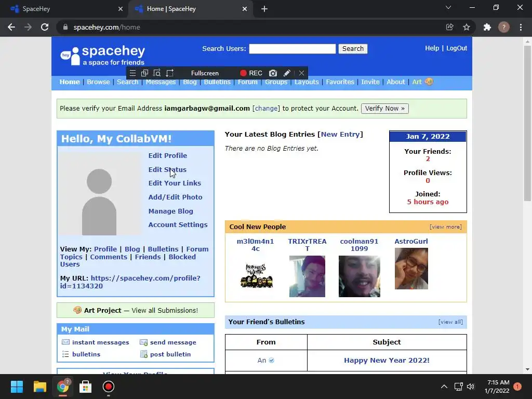
Task: Open File Explorer from the taskbar
Action: point(39,387)
